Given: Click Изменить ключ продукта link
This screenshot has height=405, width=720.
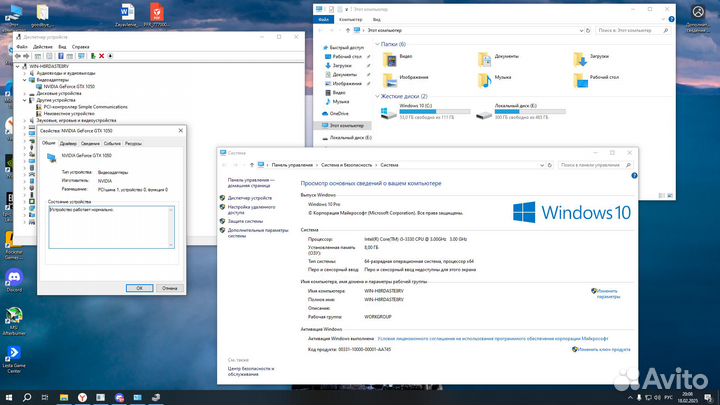Looking at the screenshot, I should [604, 349].
